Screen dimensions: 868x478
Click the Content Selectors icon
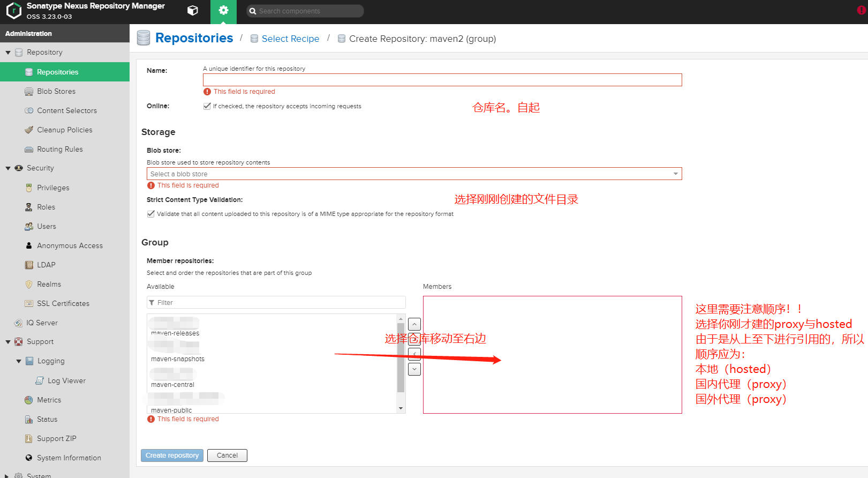(x=29, y=111)
